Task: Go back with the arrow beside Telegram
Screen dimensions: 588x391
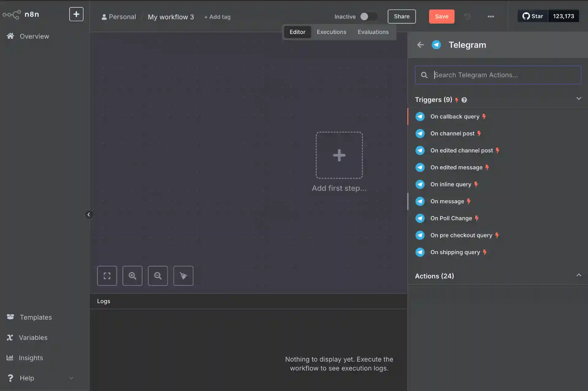Action: tap(420, 45)
